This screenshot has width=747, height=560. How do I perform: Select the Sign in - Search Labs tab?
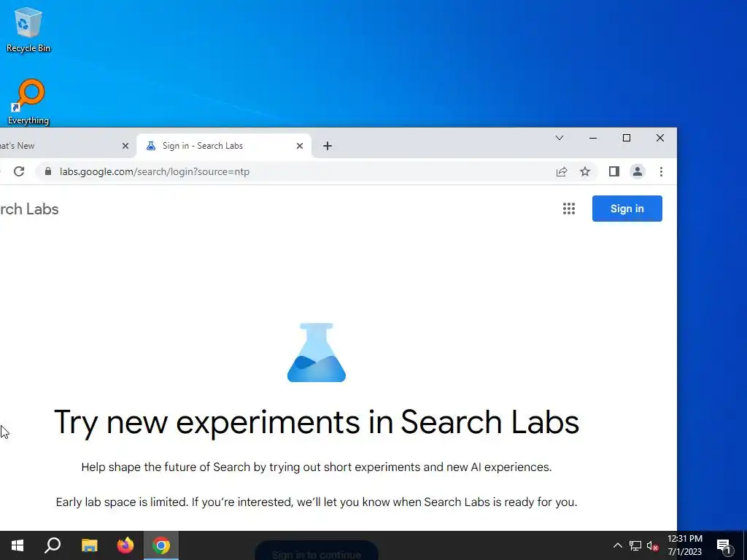(x=224, y=146)
